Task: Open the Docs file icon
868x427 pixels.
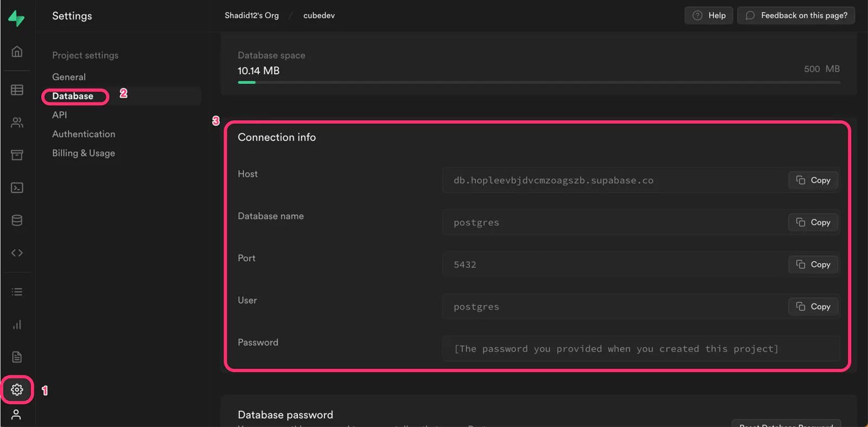Action: tap(17, 357)
